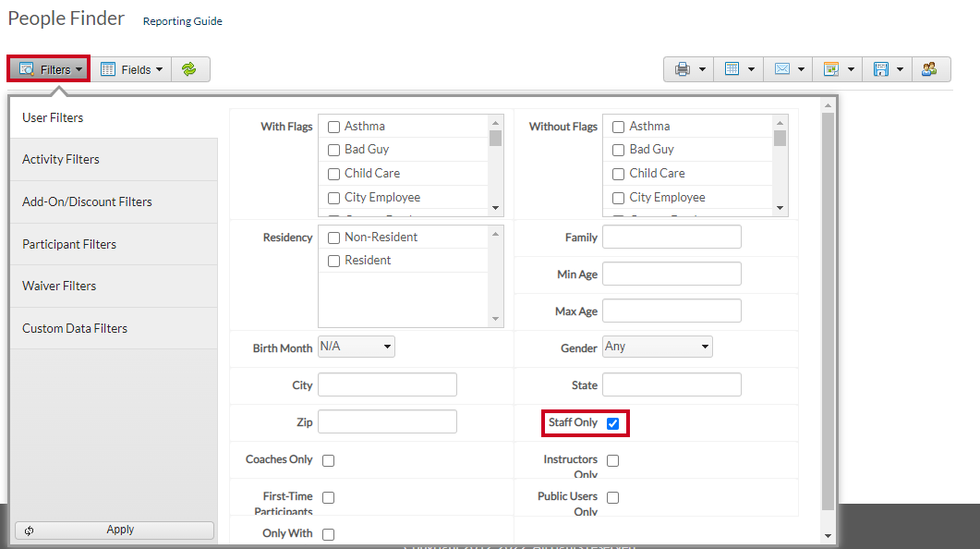Check City Employee in With Flags list
This screenshot has height=549, width=980.
[x=333, y=198]
